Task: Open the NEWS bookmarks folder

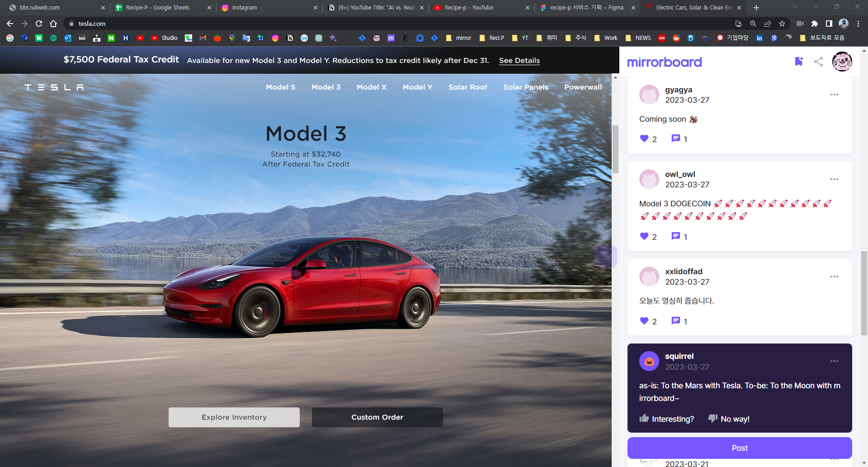Action: (638, 38)
